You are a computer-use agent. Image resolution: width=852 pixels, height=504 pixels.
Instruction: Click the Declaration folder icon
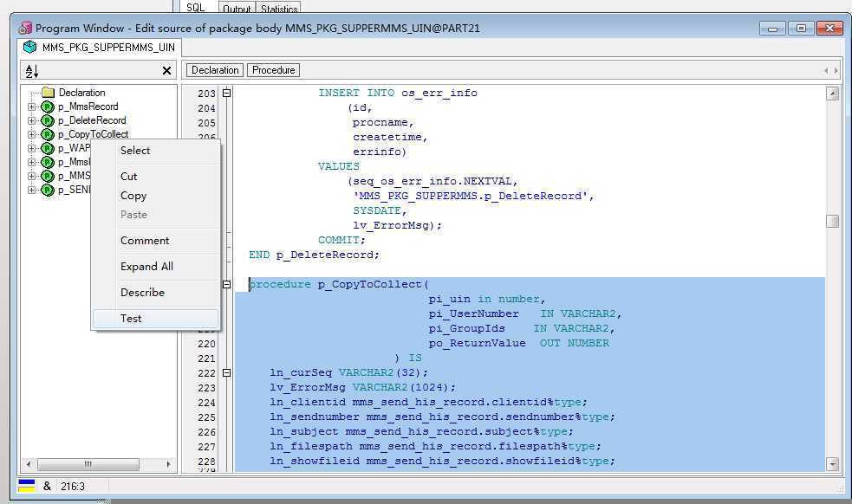click(x=49, y=93)
